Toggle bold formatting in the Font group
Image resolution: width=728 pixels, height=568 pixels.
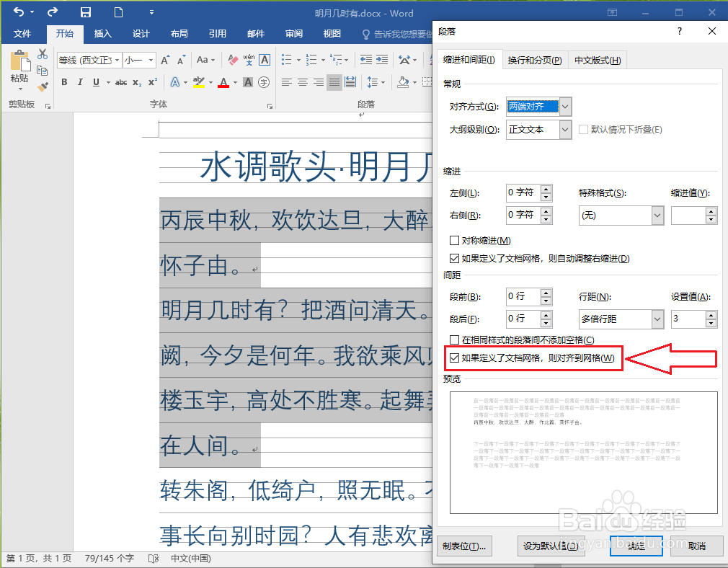pyautogui.click(x=63, y=82)
